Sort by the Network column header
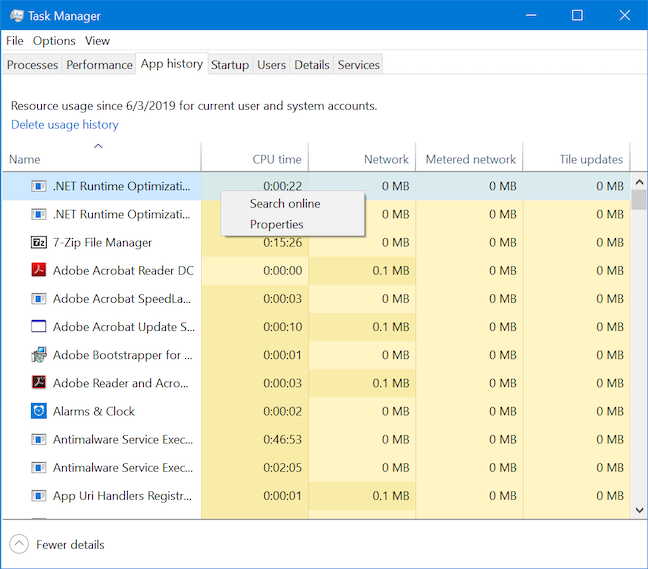The width and height of the screenshot is (648, 569). point(362,157)
